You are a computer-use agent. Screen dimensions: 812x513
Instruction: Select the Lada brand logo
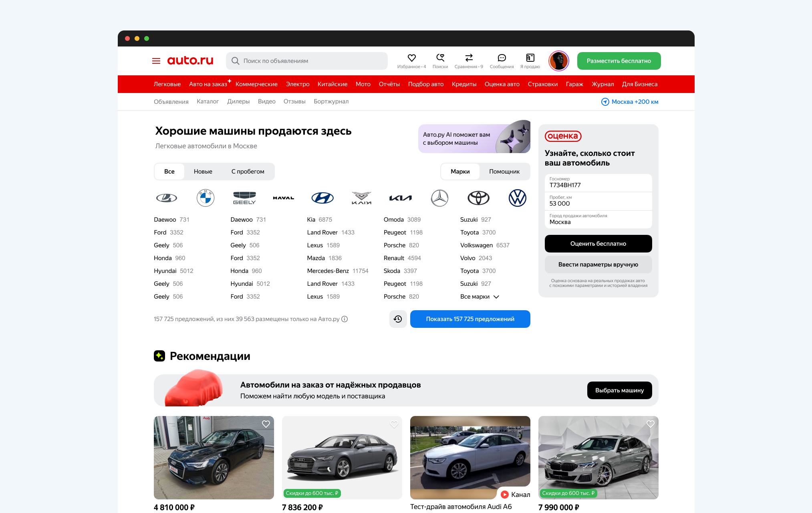pyautogui.click(x=167, y=198)
